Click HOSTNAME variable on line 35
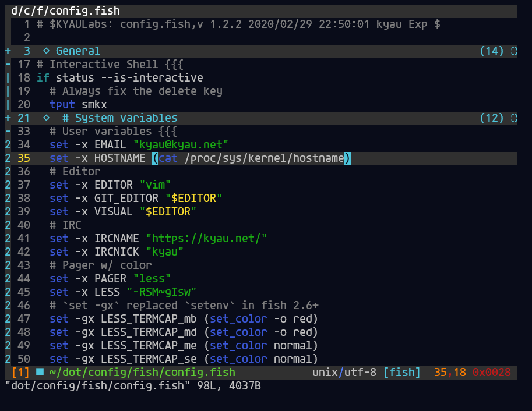Screen dimensions: 532x411 [120, 158]
